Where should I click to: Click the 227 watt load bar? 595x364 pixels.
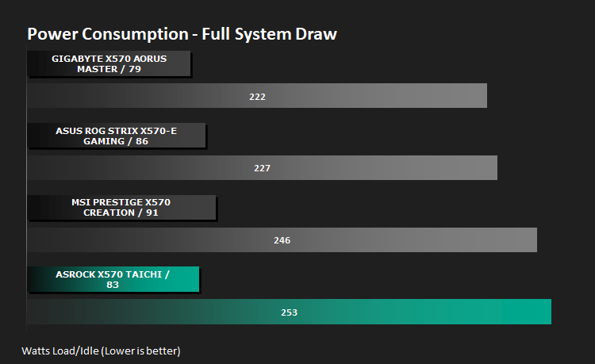(263, 167)
